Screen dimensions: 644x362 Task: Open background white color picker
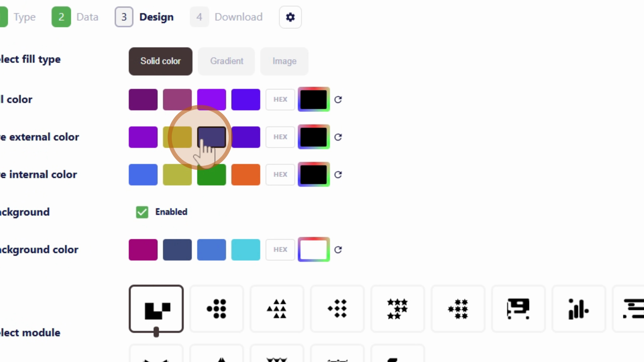314,250
